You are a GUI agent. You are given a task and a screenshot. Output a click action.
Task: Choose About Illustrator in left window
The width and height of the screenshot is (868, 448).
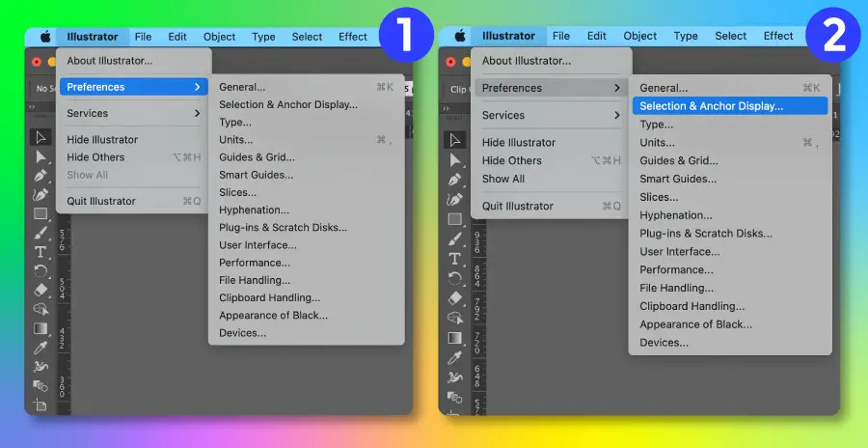click(x=110, y=61)
